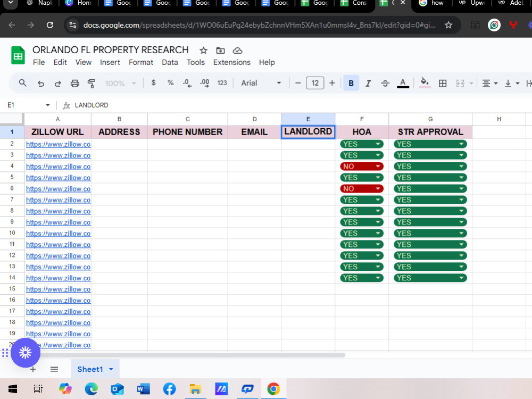Format as percent

click(170, 83)
